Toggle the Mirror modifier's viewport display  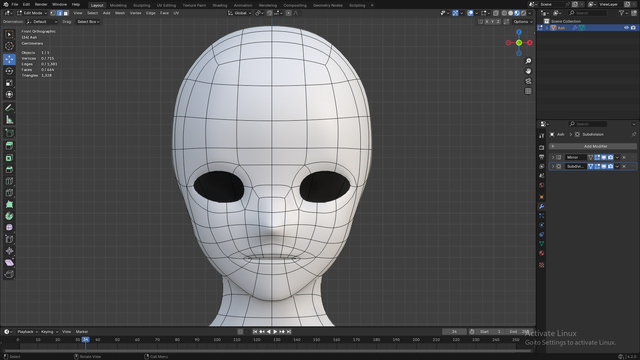pyautogui.click(x=604, y=157)
